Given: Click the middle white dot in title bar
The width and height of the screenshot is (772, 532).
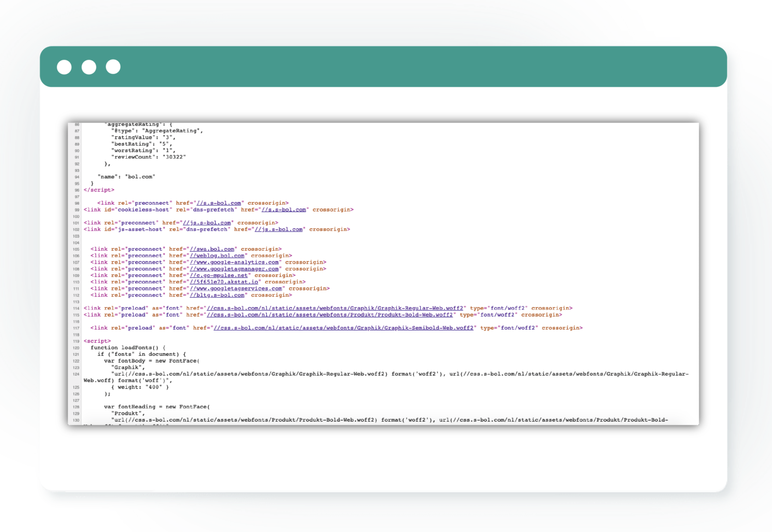Looking at the screenshot, I should pyautogui.click(x=89, y=67).
